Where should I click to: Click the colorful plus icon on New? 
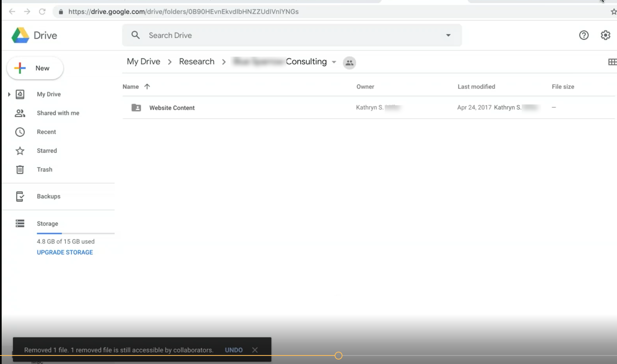[20, 68]
